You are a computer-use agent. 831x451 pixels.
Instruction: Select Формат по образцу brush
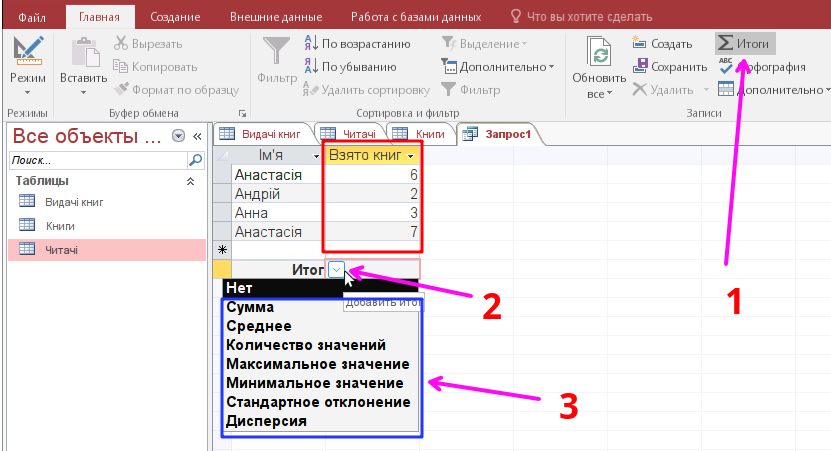click(176, 90)
